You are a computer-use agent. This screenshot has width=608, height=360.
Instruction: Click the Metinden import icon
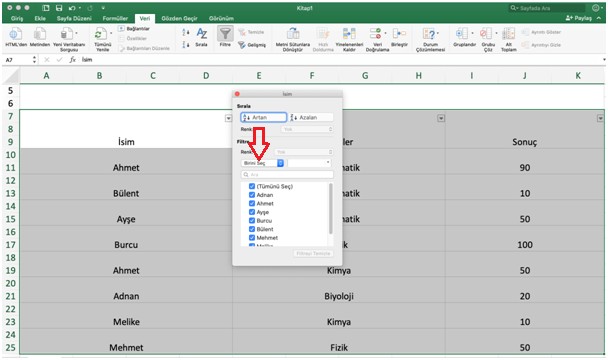(40, 35)
